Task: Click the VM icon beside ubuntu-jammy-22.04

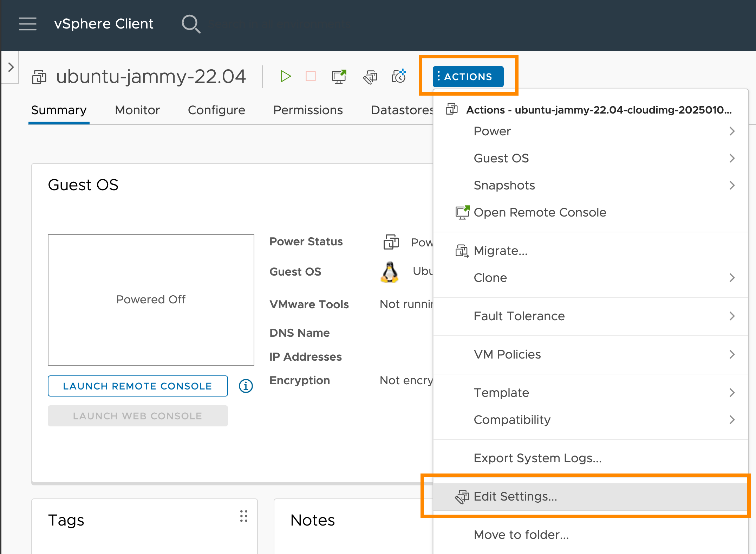Action: (39, 77)
